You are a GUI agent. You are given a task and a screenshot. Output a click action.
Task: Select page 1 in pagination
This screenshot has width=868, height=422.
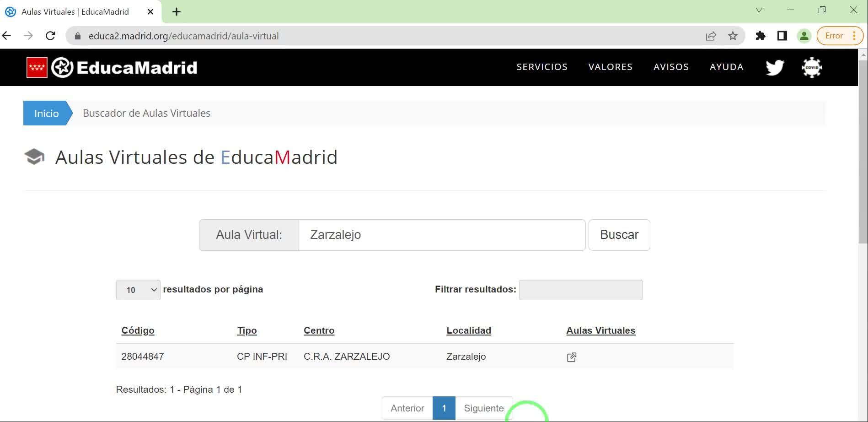(444, 408)
